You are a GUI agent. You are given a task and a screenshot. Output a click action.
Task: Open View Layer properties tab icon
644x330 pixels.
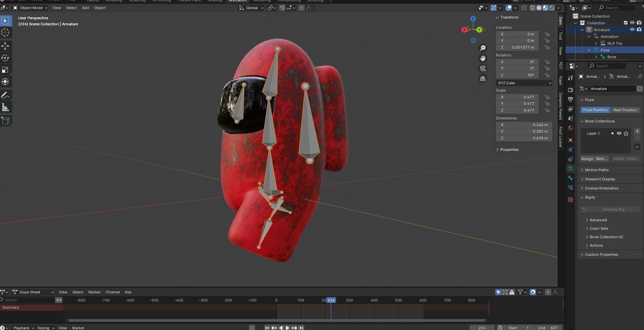point(570,109)
